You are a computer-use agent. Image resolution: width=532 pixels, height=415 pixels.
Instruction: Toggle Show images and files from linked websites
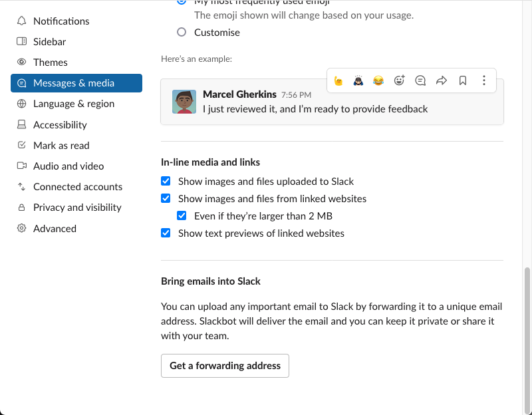click(166, 198)
